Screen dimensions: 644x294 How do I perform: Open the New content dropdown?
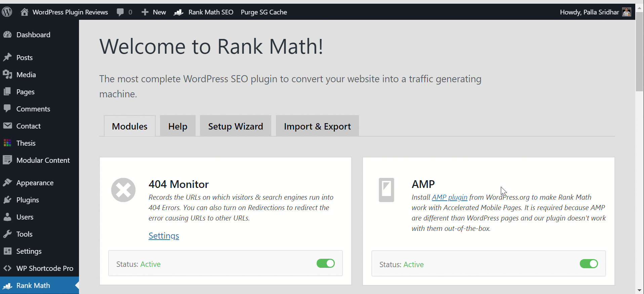[154, 12]
